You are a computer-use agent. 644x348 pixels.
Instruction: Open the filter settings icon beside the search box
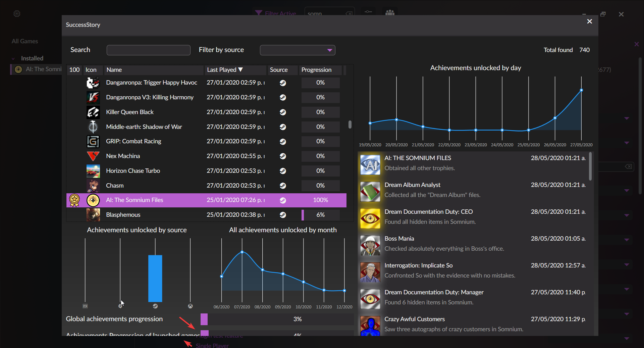click(368, 13)
